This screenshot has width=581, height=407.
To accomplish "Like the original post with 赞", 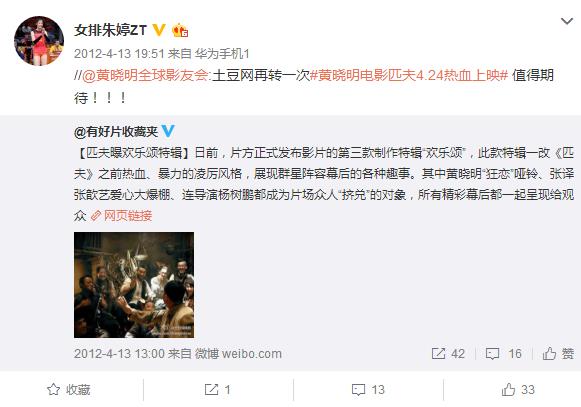I will tap(558, 354).
